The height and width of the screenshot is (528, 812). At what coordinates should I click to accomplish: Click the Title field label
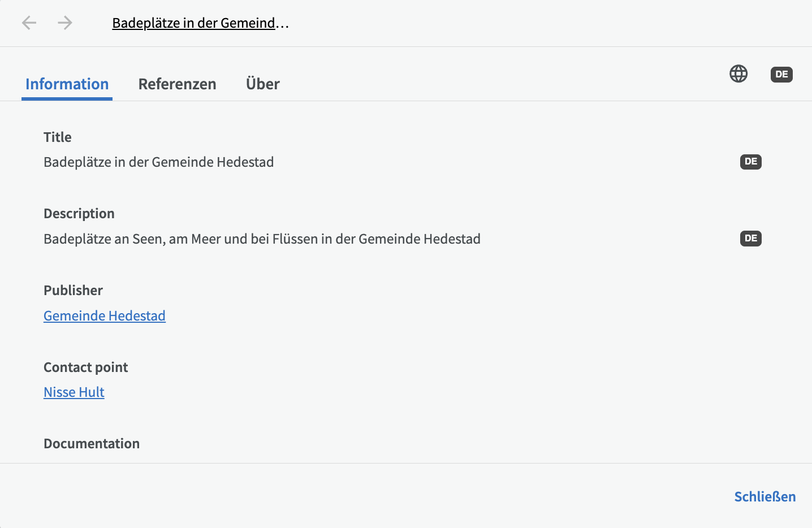(58, 137)
